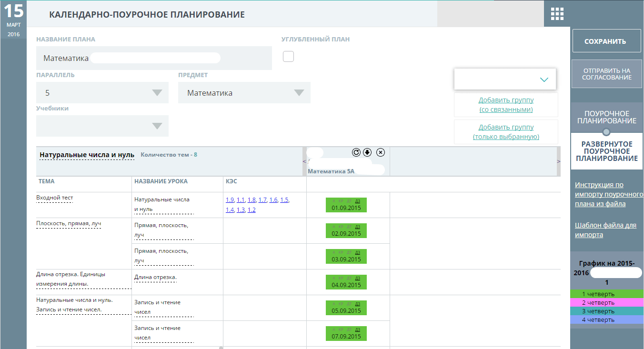644x349 pixels.
Task: Open the Предмет dropdown showing Математика
Action: [244, 93]
